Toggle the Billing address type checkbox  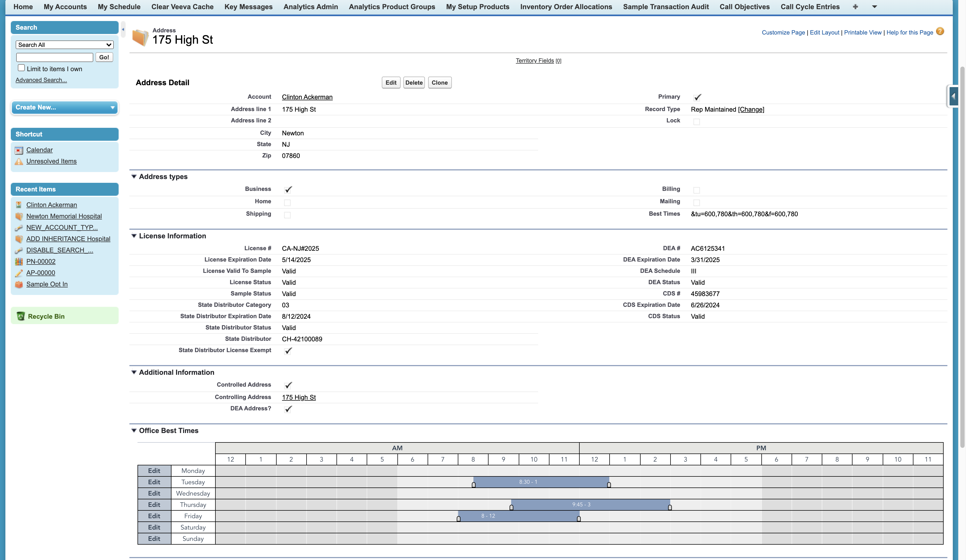click(696, 190)
